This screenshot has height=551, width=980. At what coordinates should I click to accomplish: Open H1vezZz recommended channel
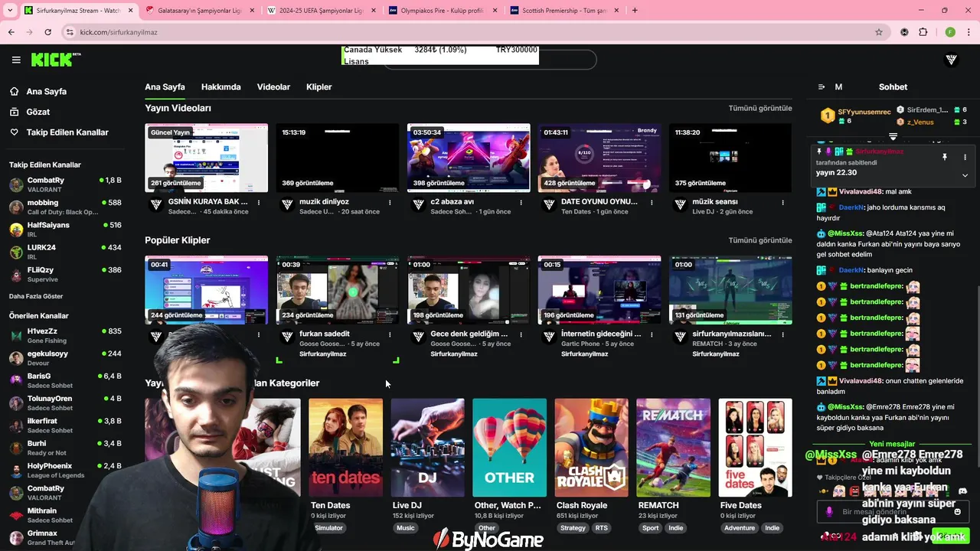pyautogui.click(x=65, y=335)
